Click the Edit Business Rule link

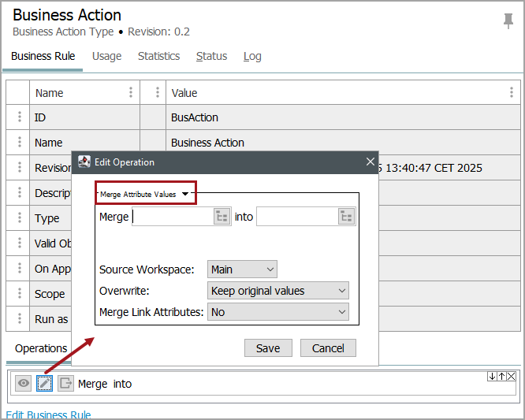[48, 414]
